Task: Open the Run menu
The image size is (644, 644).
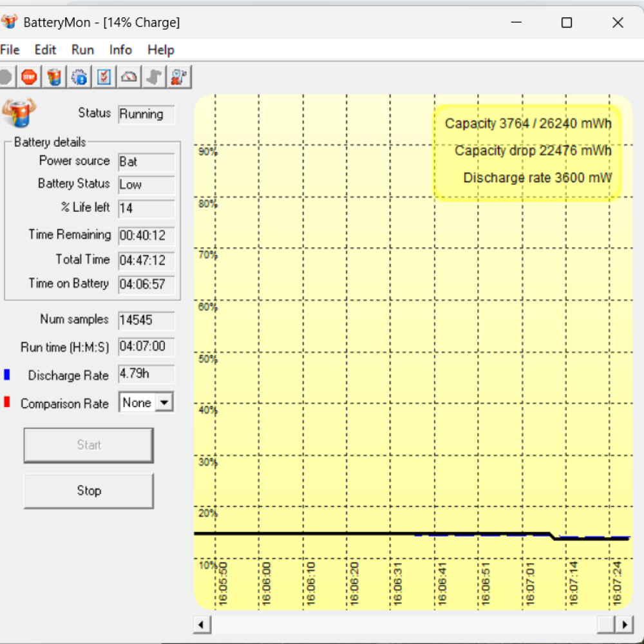Action: 82,50
